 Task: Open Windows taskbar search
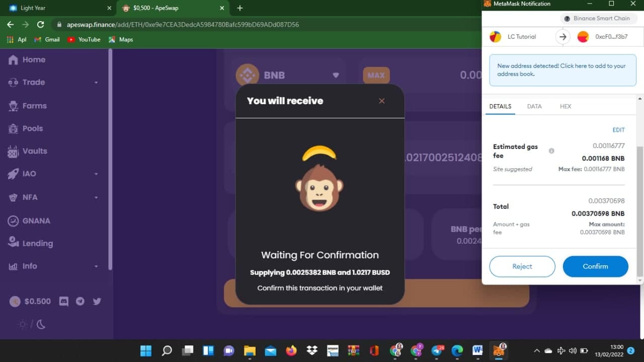click(x=167, y=350)
